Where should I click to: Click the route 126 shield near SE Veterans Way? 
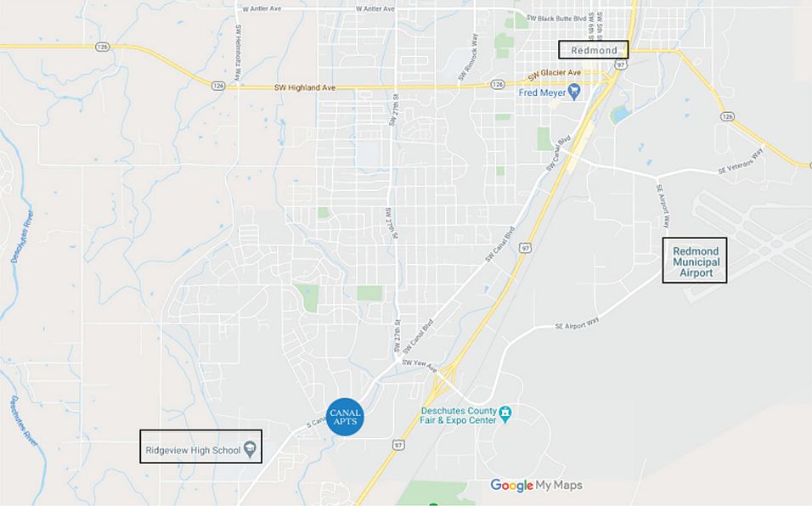click(x=728, y=116)
